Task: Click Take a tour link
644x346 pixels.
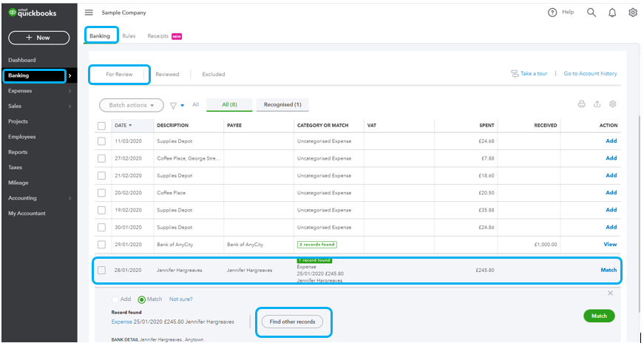Action: [534, 73]
